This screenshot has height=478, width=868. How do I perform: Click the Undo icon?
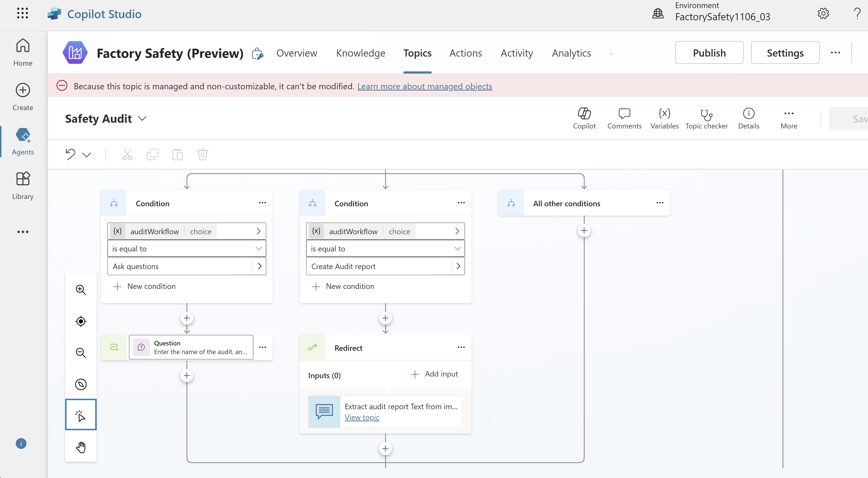(x=70, y=154)
